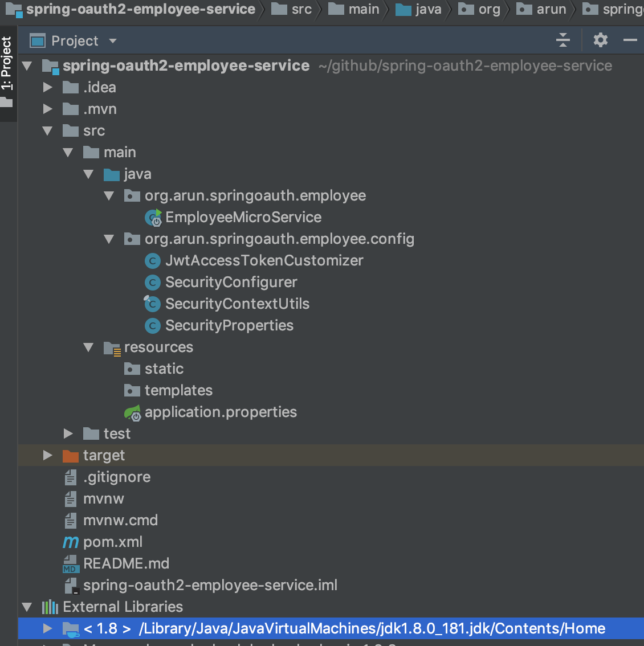Click the SecurityContextUtils class icon
This screenshot has height=646, width=644.
tap(152, 304)
